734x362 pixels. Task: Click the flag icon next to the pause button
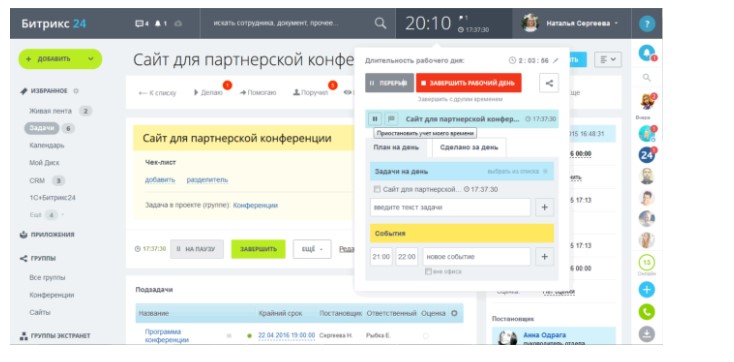coord(391,119)
